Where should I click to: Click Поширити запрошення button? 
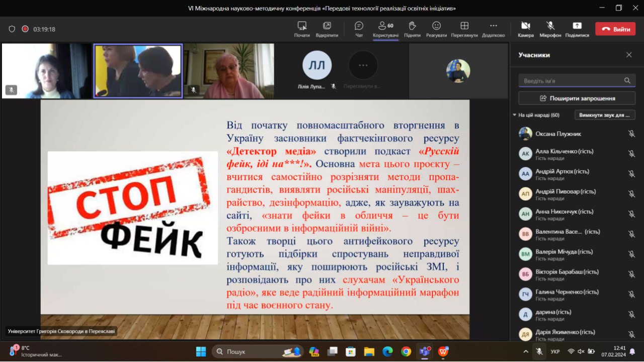click(577, 98)
